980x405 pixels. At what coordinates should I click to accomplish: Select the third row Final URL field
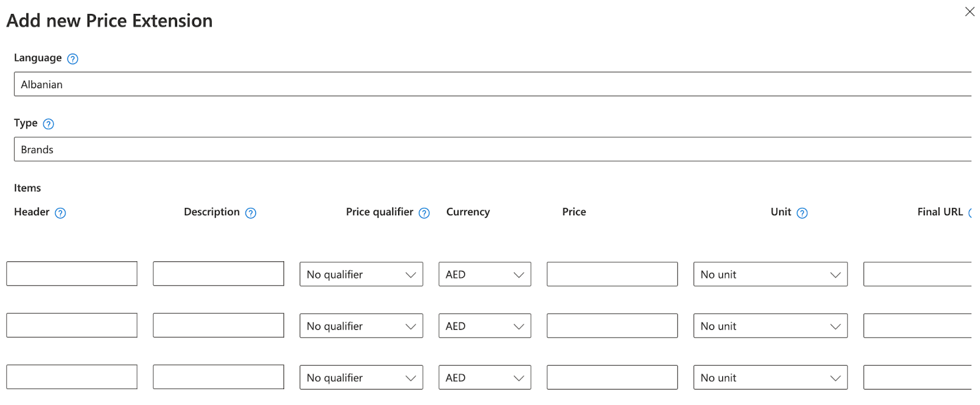[917, 377]
